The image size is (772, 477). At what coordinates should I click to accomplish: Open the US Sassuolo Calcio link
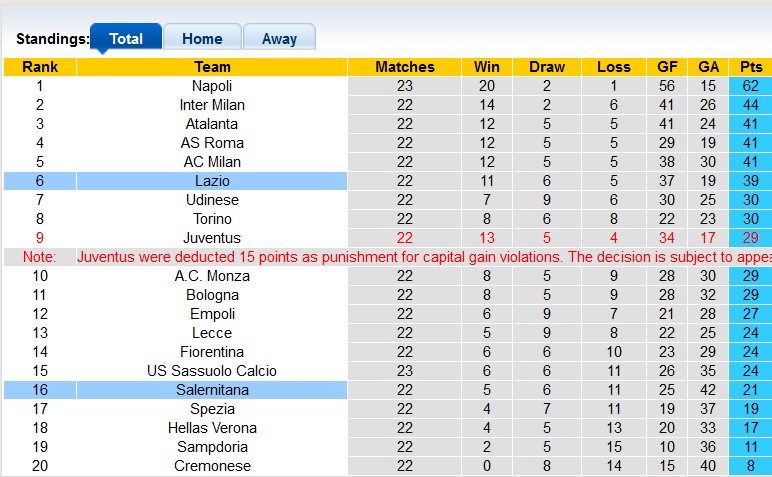point(212,371)
